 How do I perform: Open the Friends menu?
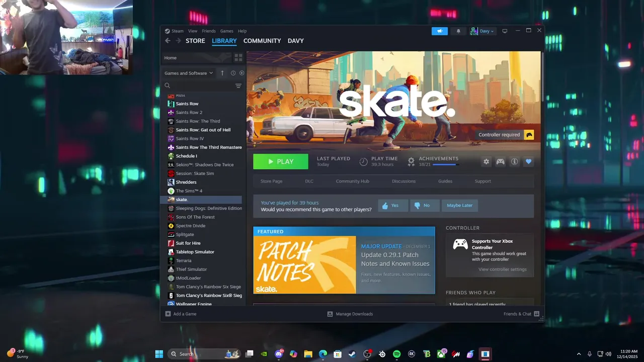pos(208,31)
